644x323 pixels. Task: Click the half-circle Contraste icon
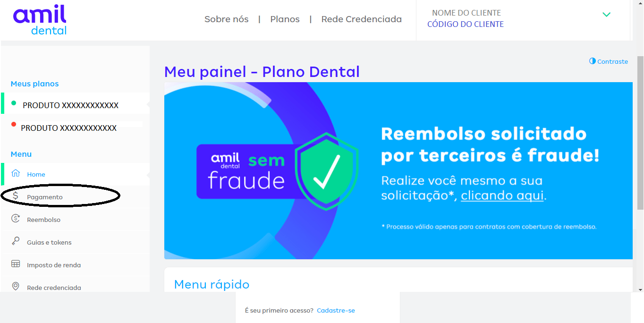tap(592, 61)
